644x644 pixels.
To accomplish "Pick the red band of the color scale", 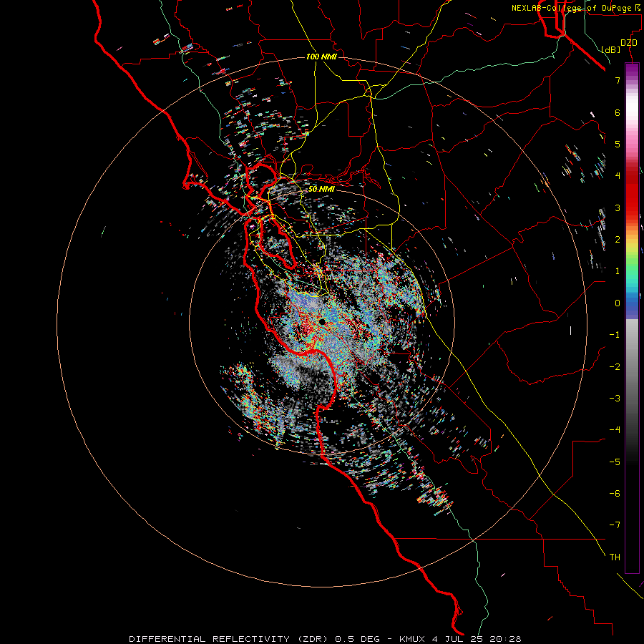I will [x=632, y=193].
